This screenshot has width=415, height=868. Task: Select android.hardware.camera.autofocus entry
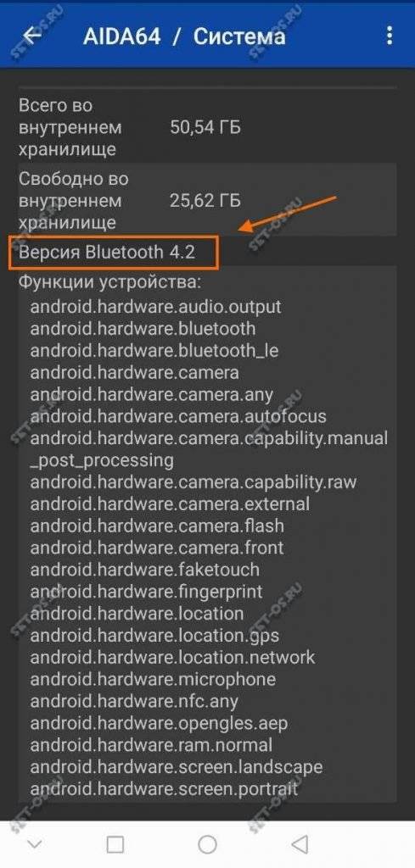[x=178, y=415]
